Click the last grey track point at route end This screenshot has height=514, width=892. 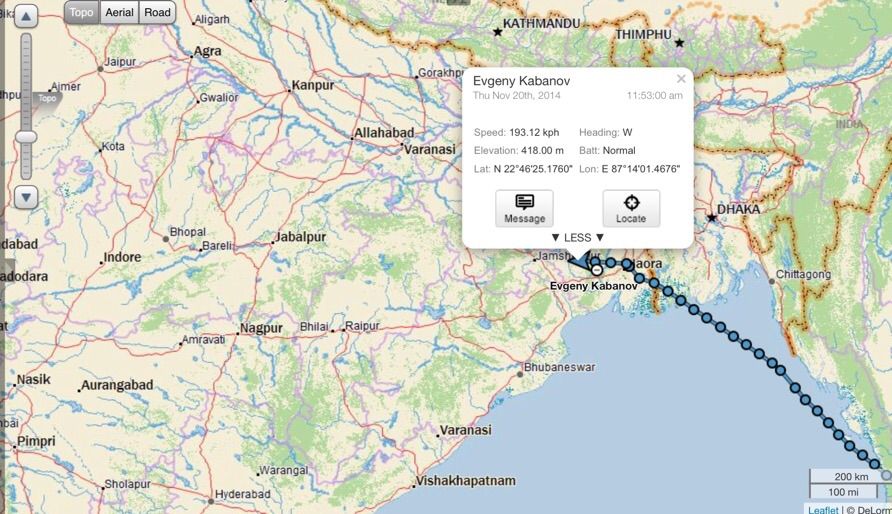(886, 476)
